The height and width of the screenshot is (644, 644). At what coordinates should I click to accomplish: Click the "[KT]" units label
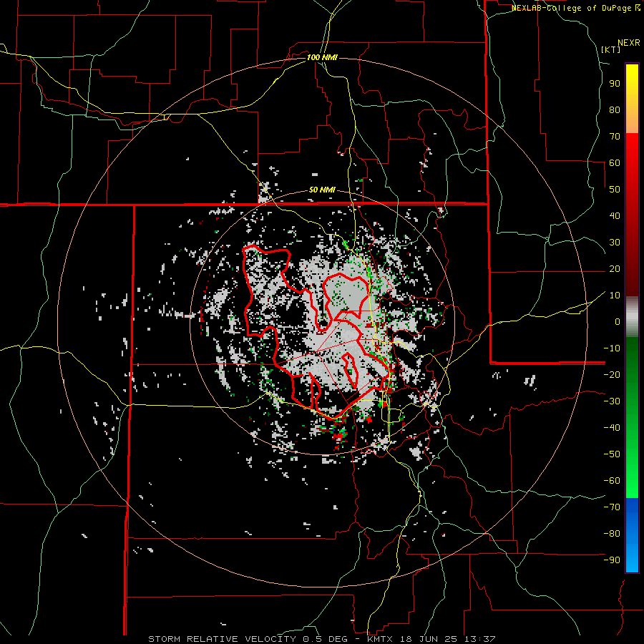pyautogui.click(x=610, y=49)
